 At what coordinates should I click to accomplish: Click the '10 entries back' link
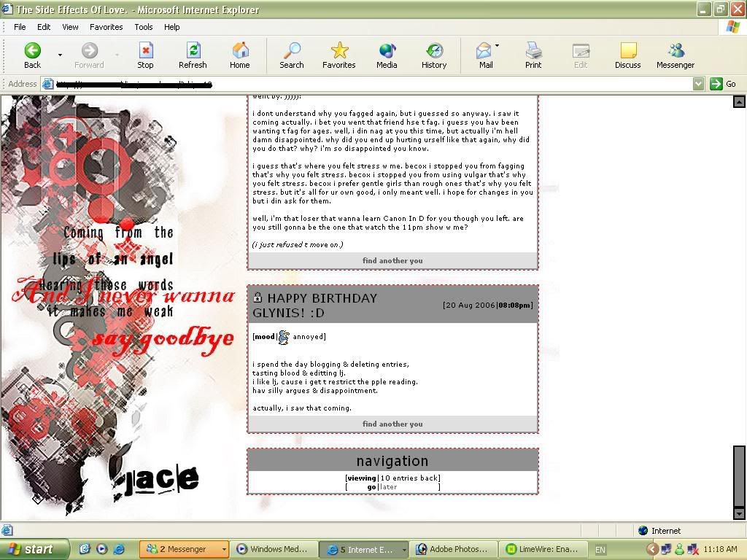[x=409, y=478]
